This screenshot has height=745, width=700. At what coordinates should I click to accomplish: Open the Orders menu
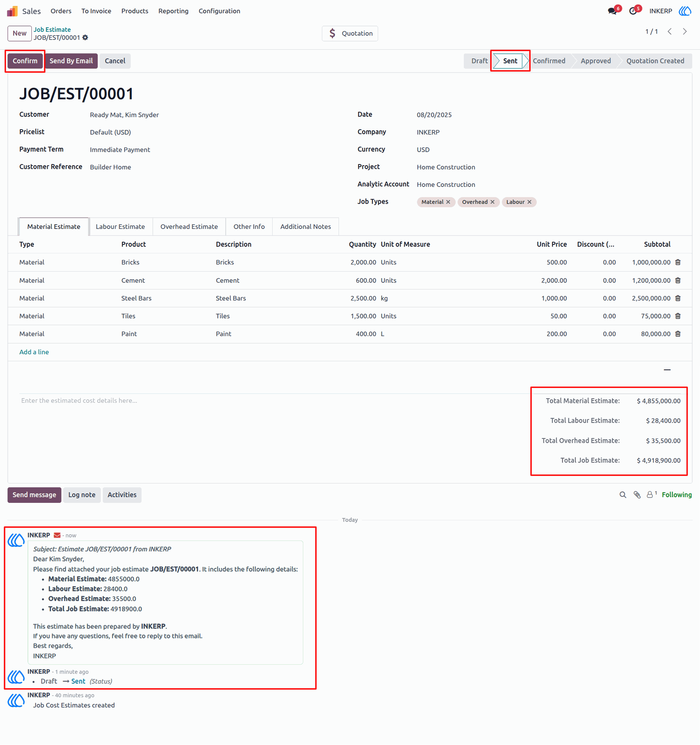[x=61, y=11]
